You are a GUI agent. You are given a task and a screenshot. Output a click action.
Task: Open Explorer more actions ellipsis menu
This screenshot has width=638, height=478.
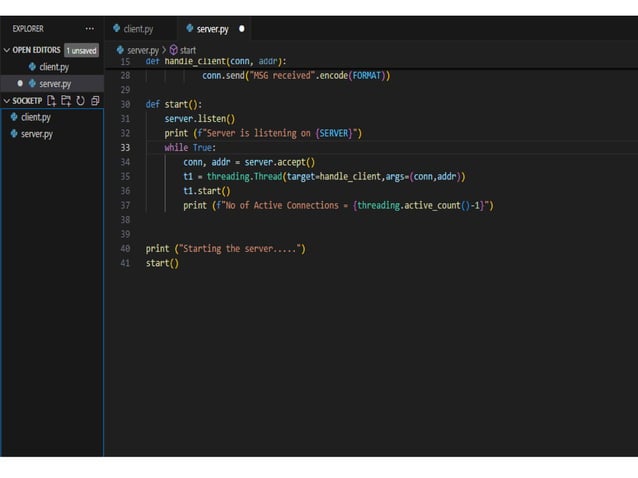point(90,29)
